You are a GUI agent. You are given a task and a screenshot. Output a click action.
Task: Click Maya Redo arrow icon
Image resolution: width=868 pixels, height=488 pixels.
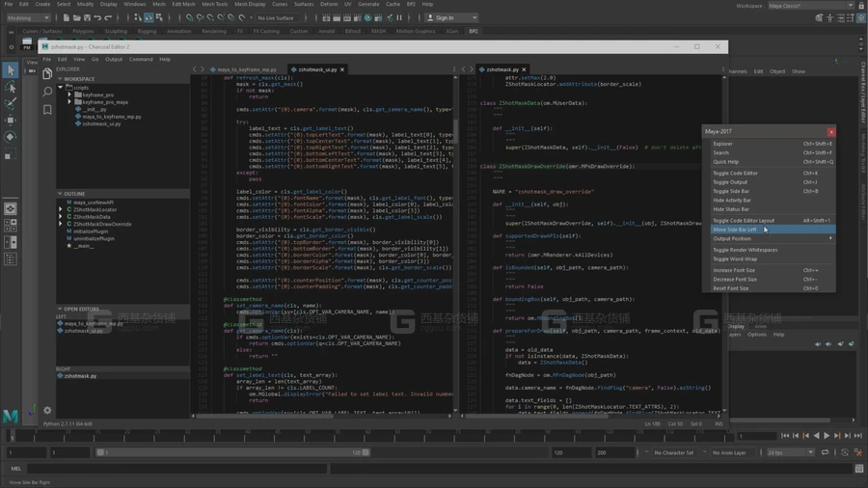[x=108, y=17]
